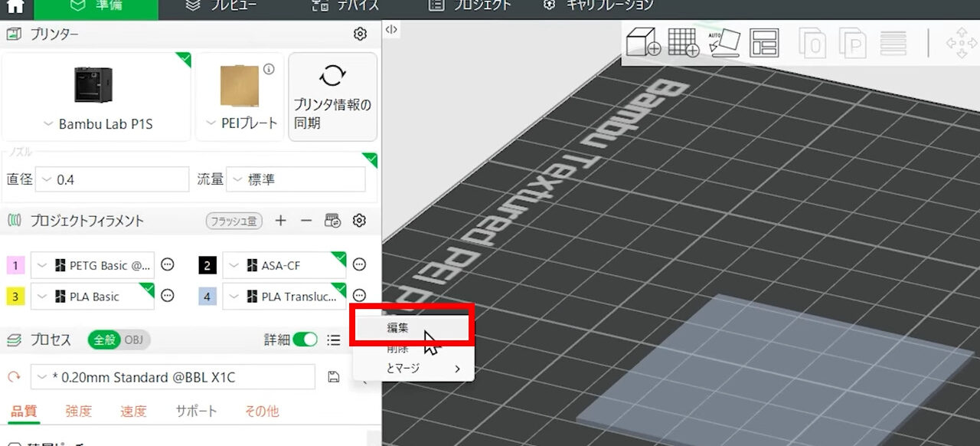Open printer settings via gear icon

pos(360,34)
